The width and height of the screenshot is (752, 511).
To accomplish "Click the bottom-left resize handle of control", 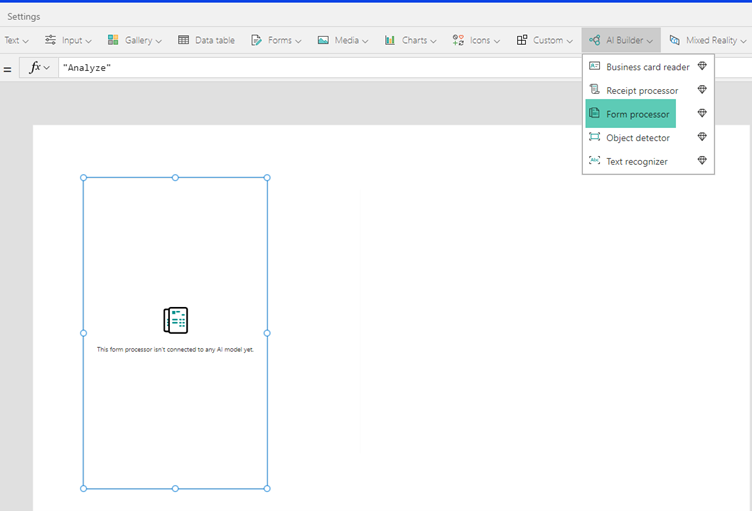I will coord(83,488).
